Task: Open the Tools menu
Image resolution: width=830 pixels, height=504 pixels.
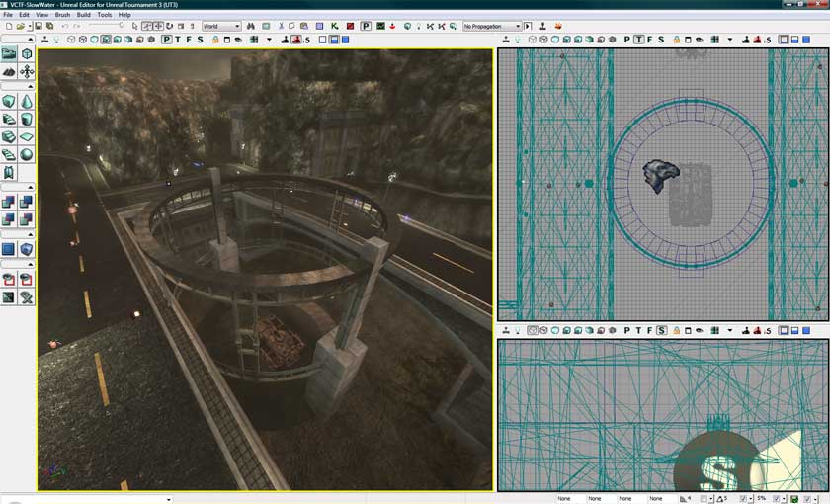Action: pyautogui.click(x=105, y=15)
